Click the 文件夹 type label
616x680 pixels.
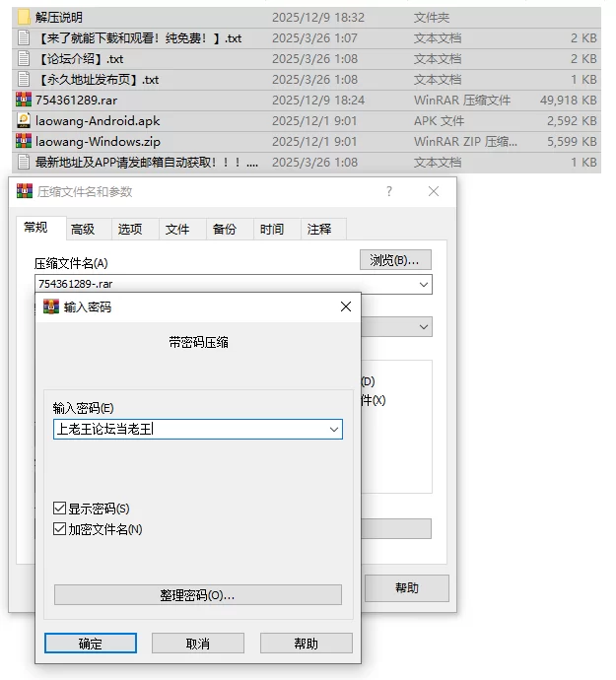tap(432, 18)
